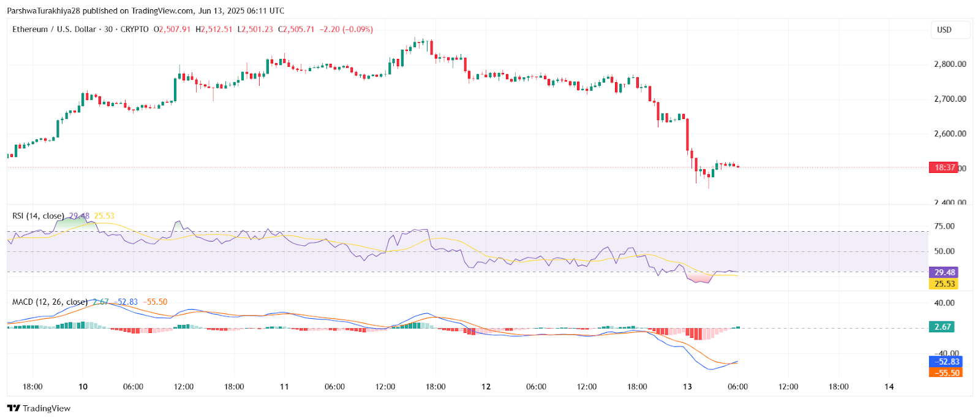Screen dimensions: 980x420
Task: Click the blue -52.83 MACD scale tag
Action: 946,362
